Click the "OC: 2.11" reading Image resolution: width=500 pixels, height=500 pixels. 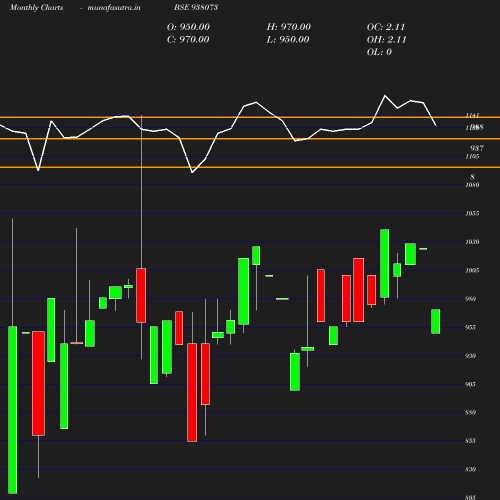pos(386,27)
